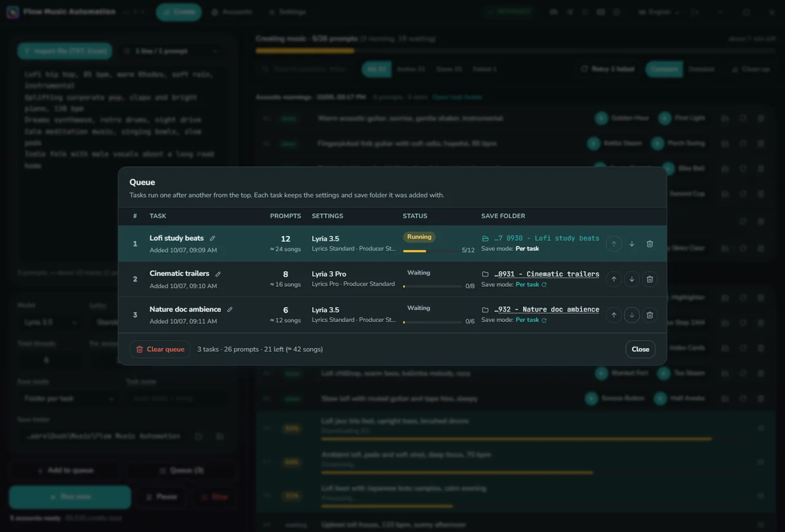Screen dimensions: 785x532
Task: Click the Waiting status for Cinematic trailers
Action: coord(419,273)
